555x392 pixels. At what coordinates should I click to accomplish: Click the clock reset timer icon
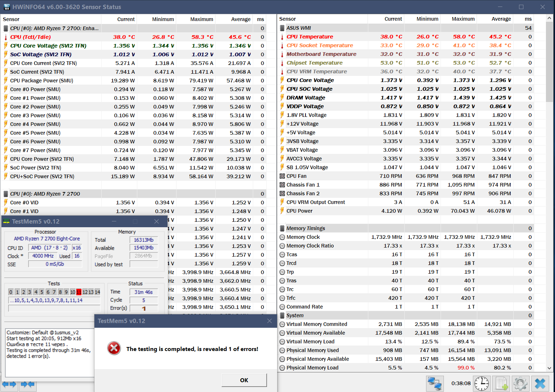coord(482,383)
